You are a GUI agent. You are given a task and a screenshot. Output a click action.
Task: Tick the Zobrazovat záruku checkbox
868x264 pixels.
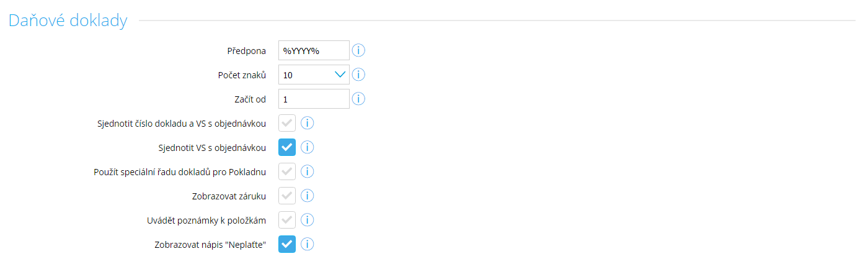click(287, 196)
